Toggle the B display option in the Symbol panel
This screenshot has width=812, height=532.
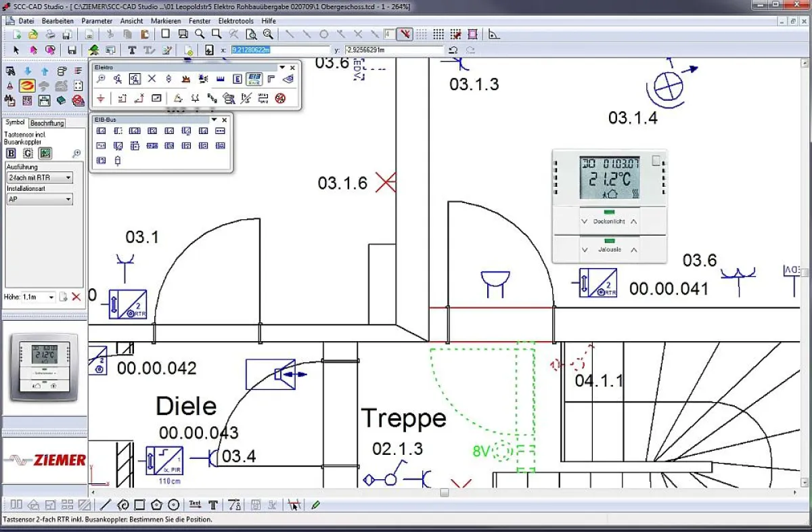[x=10, y=153]
